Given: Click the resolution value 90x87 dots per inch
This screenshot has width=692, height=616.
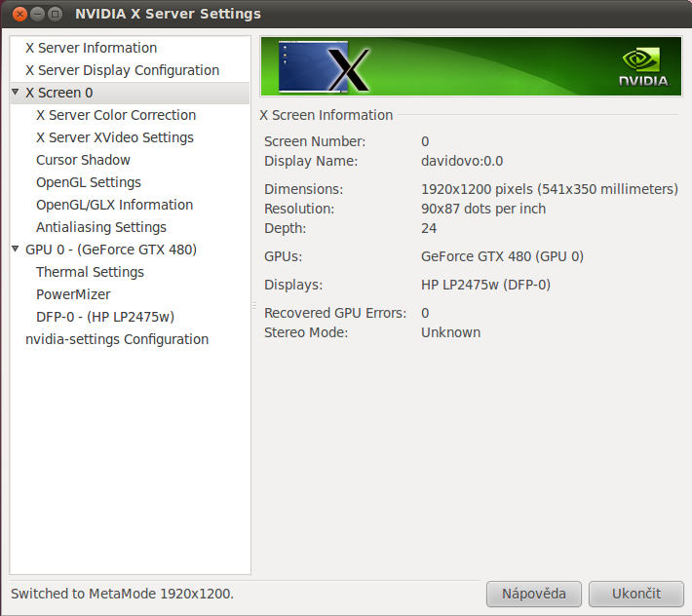Looking at the screenshot, I should coord(483,209).
